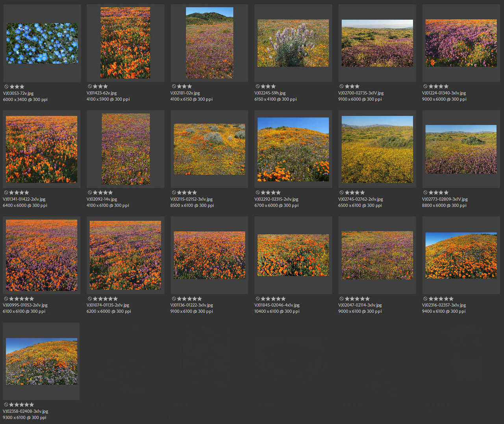Image resolution: width=504 pixels, height=424 pixels.
Task: Select the vertical poppy thumbnail VJ02092-14v.jpg
Action: pyautogui.click(x=125, y=149)
